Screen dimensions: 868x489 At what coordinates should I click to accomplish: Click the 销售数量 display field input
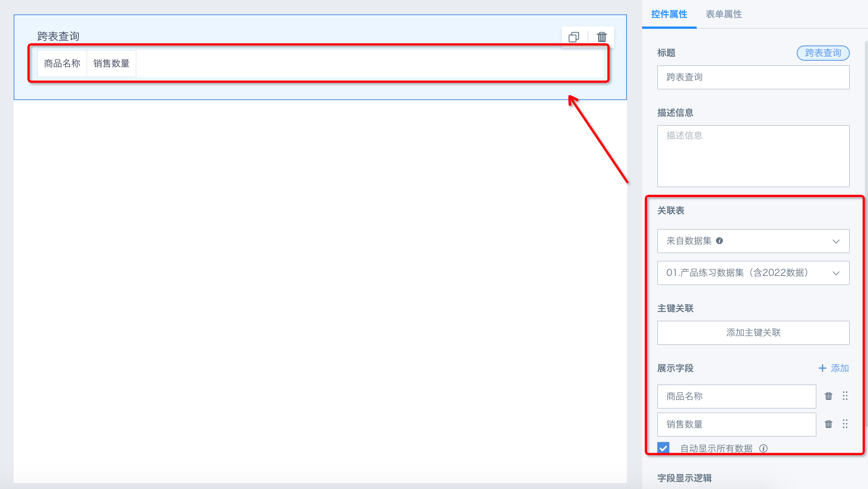736,425
